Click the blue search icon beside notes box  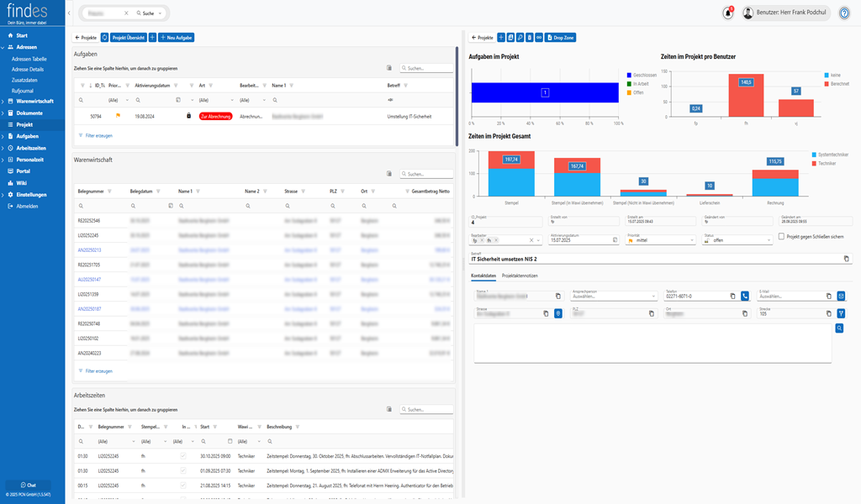tap(838, 328)
